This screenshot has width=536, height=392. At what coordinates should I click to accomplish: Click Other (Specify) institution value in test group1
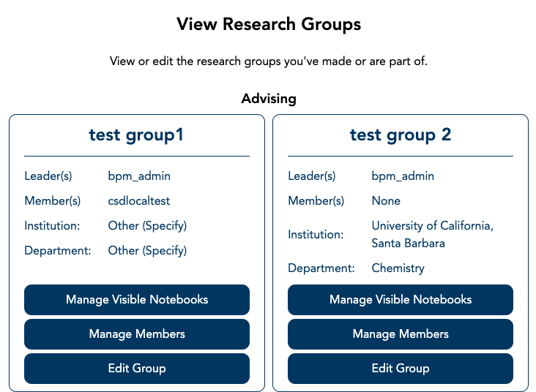[x=147, y=226]
